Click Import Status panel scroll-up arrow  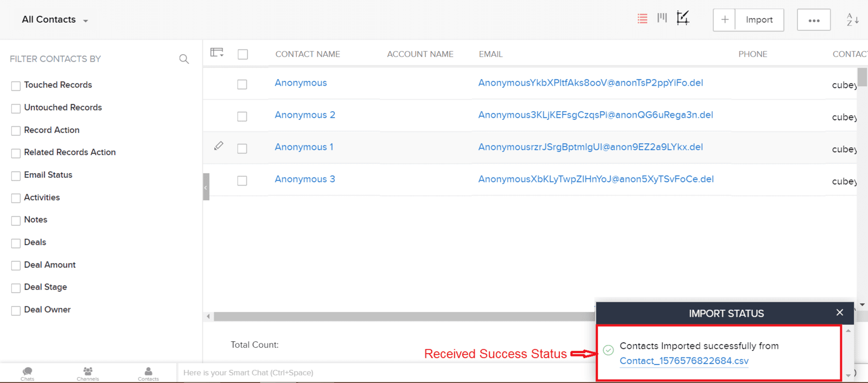click(848, 330)
